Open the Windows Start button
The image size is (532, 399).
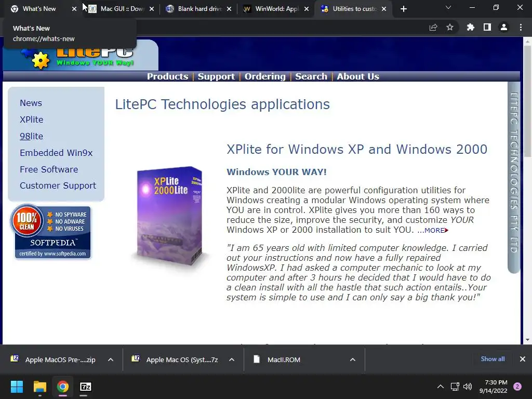17,387
